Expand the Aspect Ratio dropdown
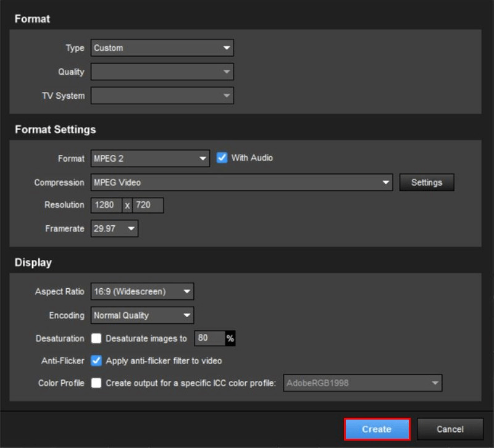 (x=142, y=292)
